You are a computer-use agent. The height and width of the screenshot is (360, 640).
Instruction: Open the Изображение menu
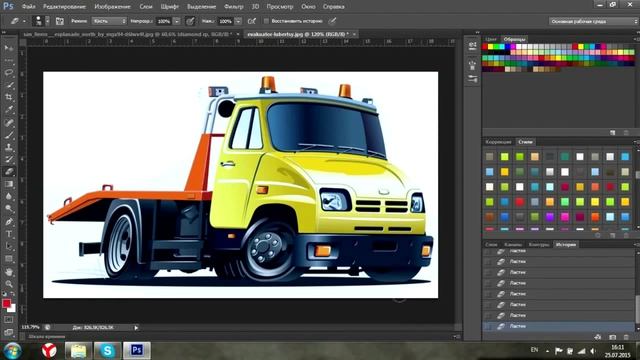tap(112, 7)
